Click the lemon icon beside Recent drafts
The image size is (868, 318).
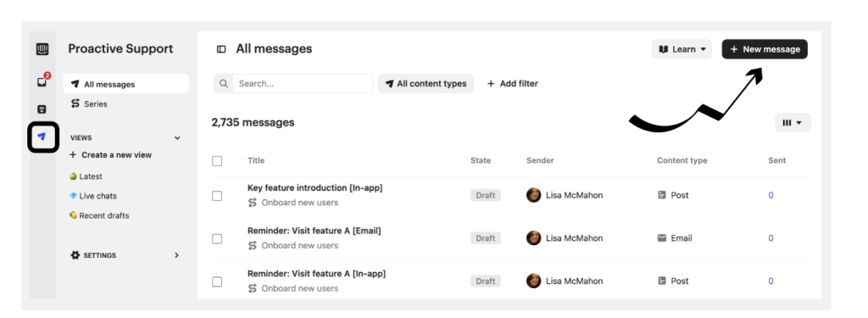[73, 215]
